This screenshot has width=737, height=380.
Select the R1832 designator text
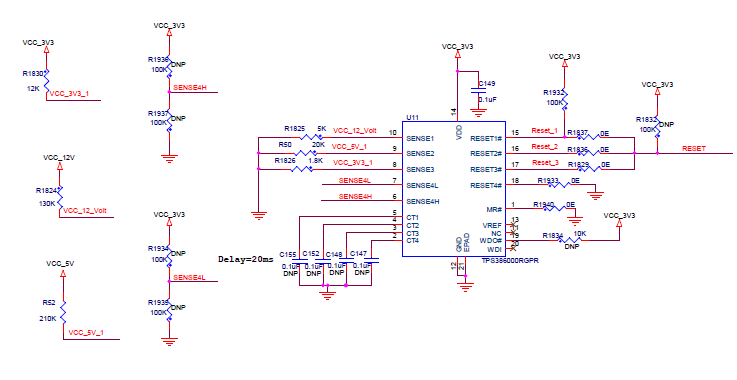[x=646, y=120]
